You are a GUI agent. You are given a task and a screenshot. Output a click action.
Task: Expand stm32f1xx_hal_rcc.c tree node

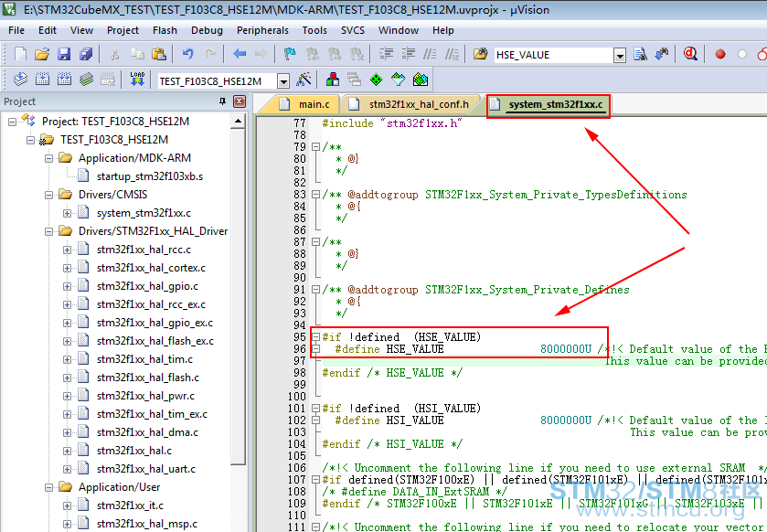(67, 250)
